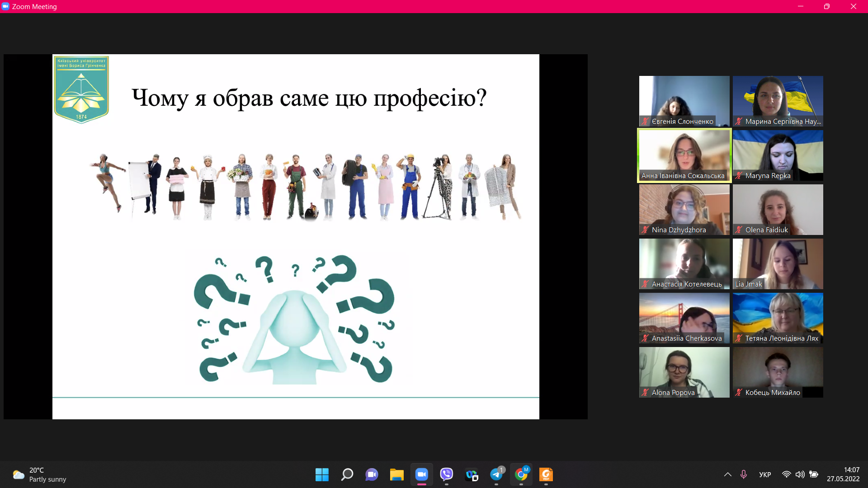Screen dimensions: 868x488
Task: Open Webex icon in taskbar
Action: point(472,474)
